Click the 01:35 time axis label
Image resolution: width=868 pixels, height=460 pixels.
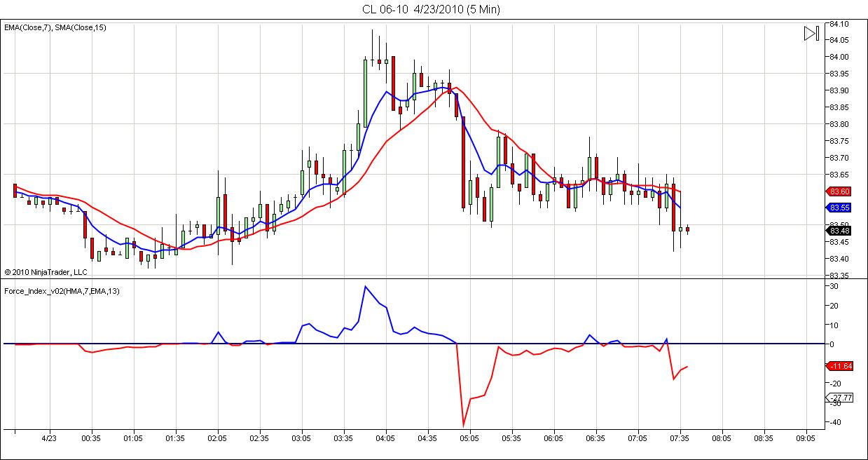coord(175,438)
